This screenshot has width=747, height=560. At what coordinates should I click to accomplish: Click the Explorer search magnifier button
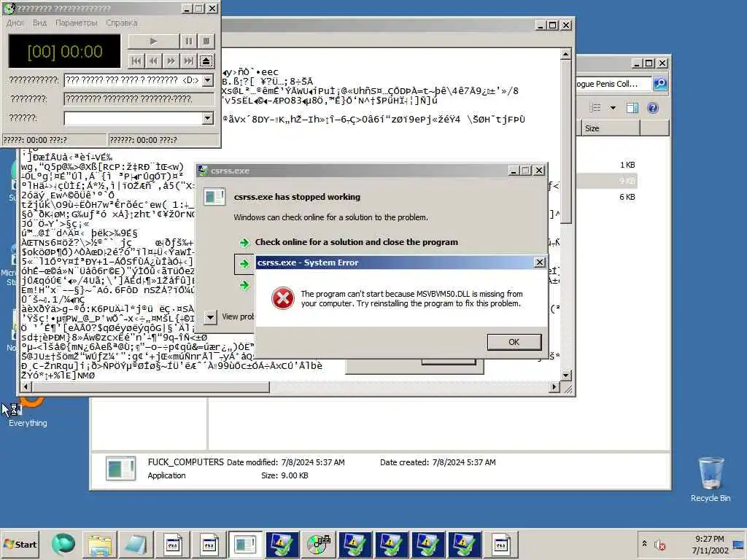point(659,84)
